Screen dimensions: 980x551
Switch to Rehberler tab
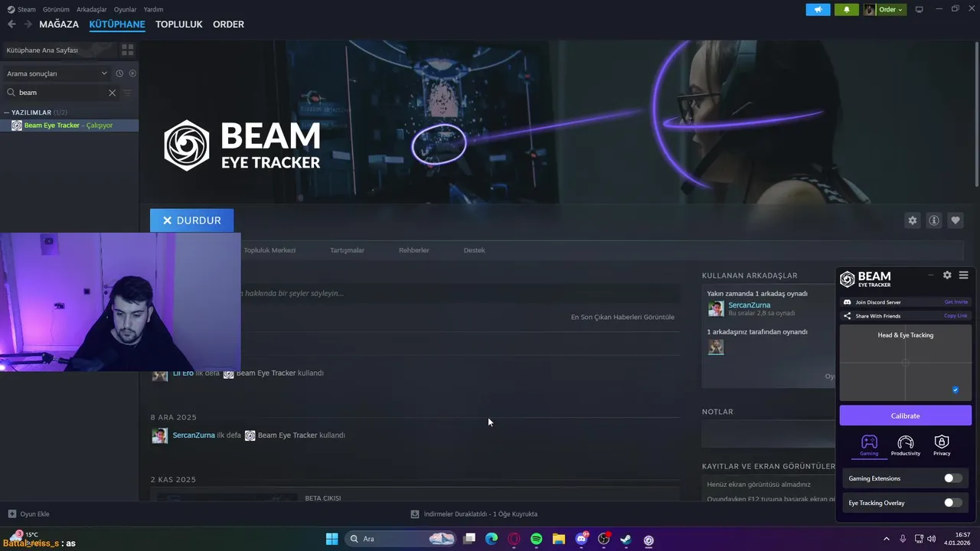[x=414, y=250]
